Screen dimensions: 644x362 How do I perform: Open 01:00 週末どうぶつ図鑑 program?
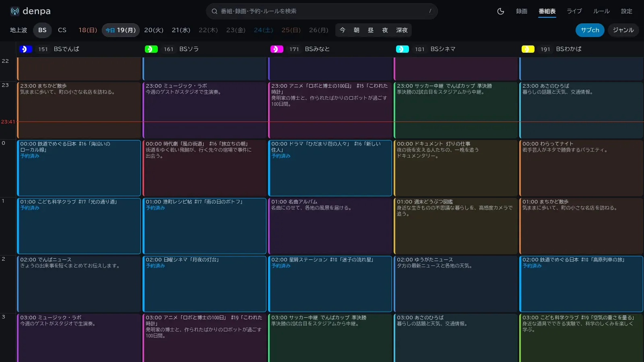point(456,226)
